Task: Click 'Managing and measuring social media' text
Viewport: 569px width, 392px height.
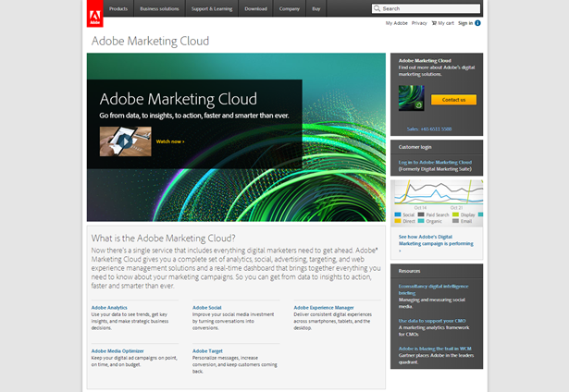Action: 431,303
